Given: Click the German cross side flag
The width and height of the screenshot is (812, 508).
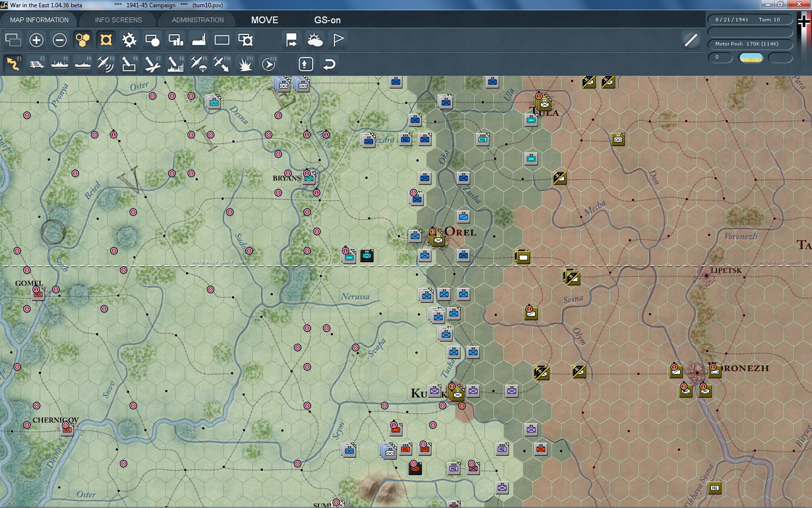Looking at the screenshot, I should tap(804, 22).
